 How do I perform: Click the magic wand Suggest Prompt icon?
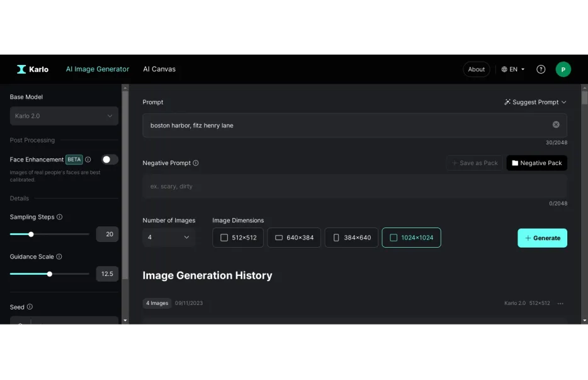(x=507, y=102)
